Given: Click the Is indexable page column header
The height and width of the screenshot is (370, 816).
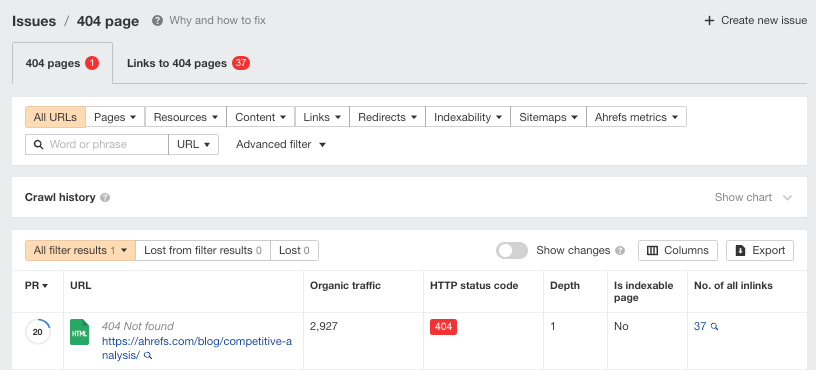Looking at the screenshot, I should coord(643,292).
